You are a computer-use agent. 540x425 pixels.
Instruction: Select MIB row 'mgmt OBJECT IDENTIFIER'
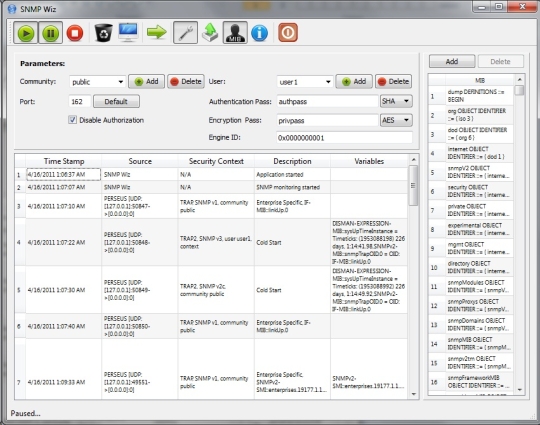[479, 248]
